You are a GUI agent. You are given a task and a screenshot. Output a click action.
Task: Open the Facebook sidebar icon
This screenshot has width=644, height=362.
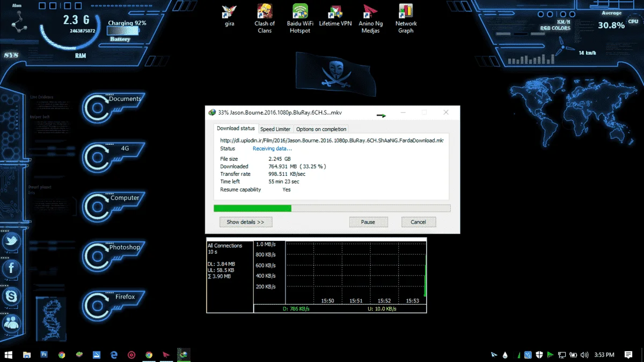point(11,268)
